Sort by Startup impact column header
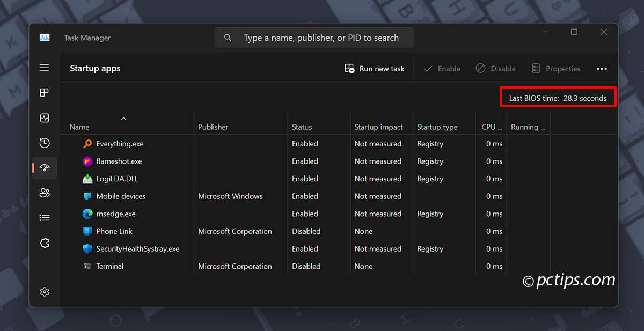 (378, 127)
